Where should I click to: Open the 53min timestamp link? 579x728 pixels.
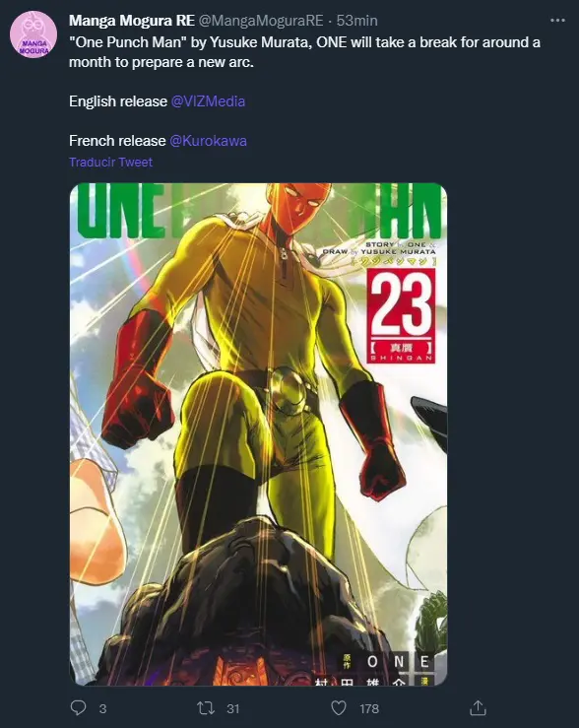coord(356,21)
